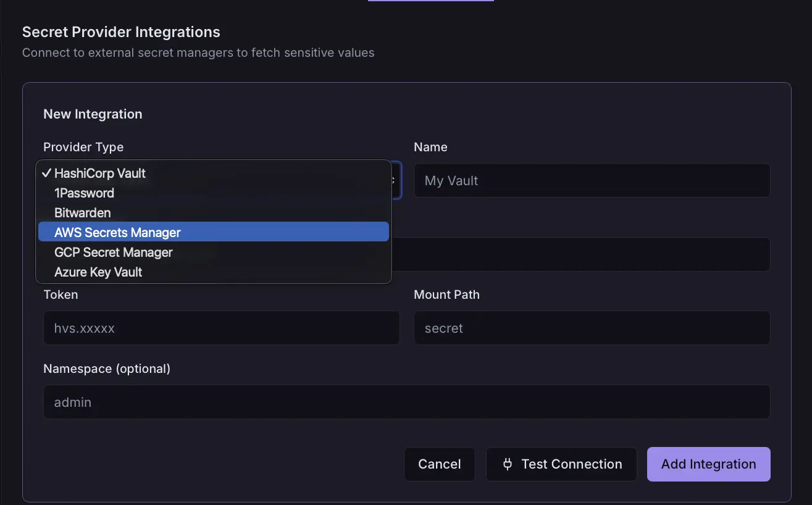
Task: Choose GCP Secret Manager option
Action: pyautogui.click(x=114, y=252)
